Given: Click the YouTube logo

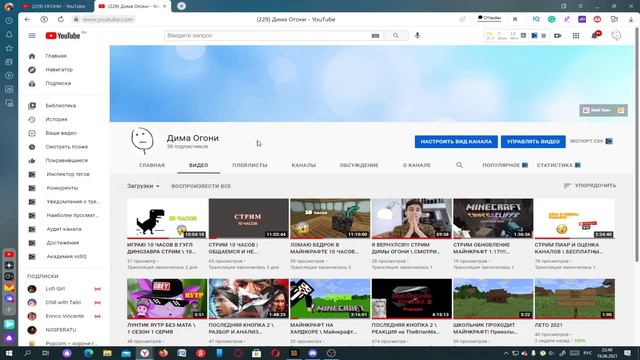Looking at the screenshot, I should coord(63,36).
